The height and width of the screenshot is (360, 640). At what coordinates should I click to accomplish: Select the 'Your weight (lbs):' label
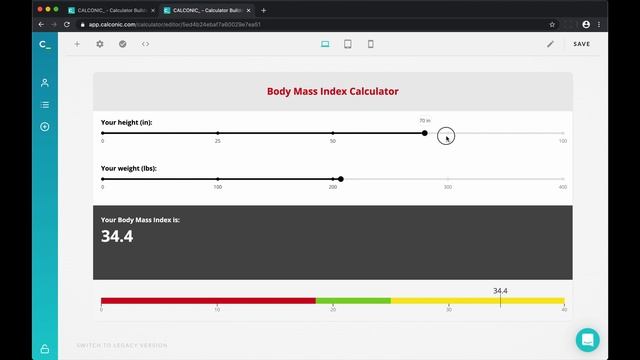(129, 168)
